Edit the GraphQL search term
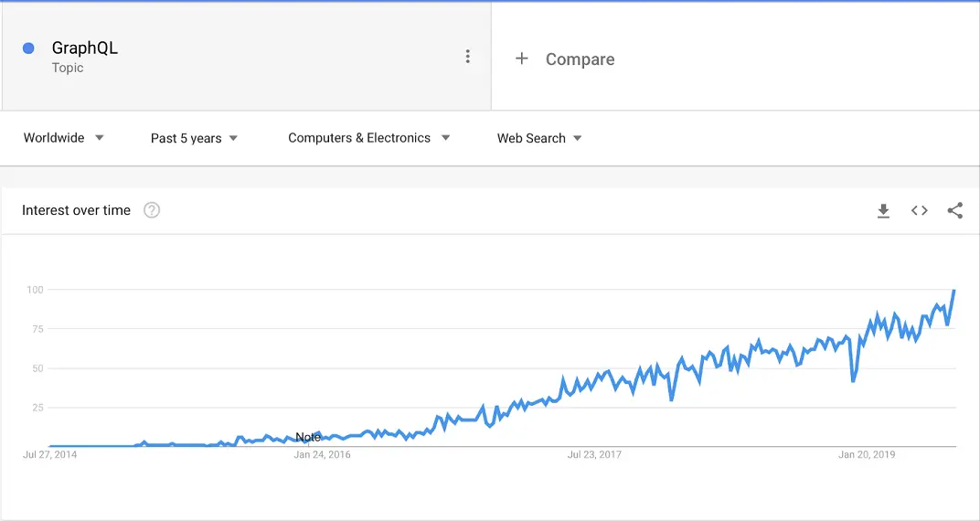This screenshot has width=980, height=521. pyautogui.click(x=84, y=48)
